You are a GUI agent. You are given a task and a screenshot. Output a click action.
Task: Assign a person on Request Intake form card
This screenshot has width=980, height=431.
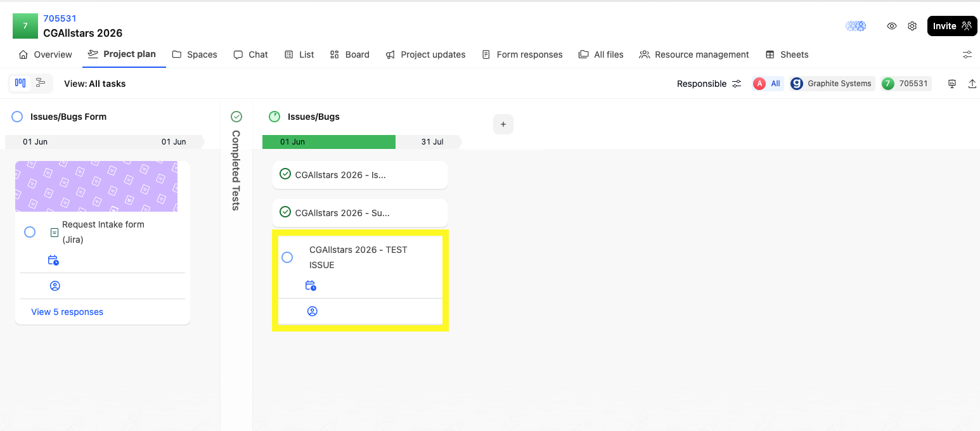(55, 286)
